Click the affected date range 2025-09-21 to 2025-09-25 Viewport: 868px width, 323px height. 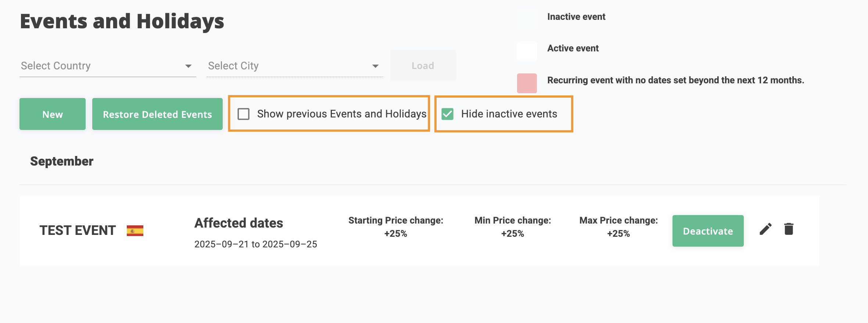pyautogui.click(x=255, y=244)
